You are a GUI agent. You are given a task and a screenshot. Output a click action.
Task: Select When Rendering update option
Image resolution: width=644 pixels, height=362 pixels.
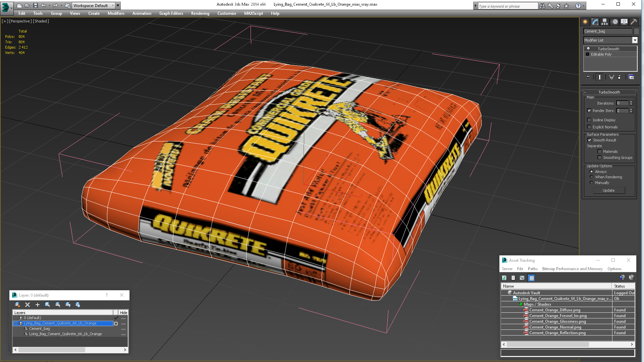pyautogui.click(x=592, y=177)
